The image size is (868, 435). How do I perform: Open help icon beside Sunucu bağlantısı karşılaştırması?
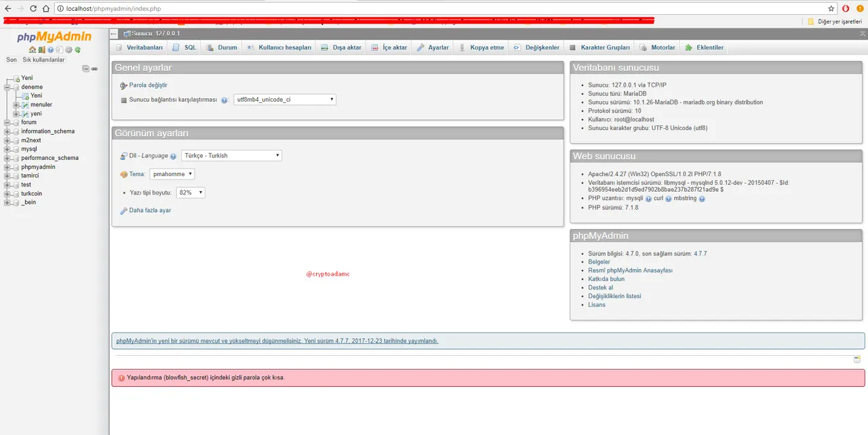pos(224,100)
